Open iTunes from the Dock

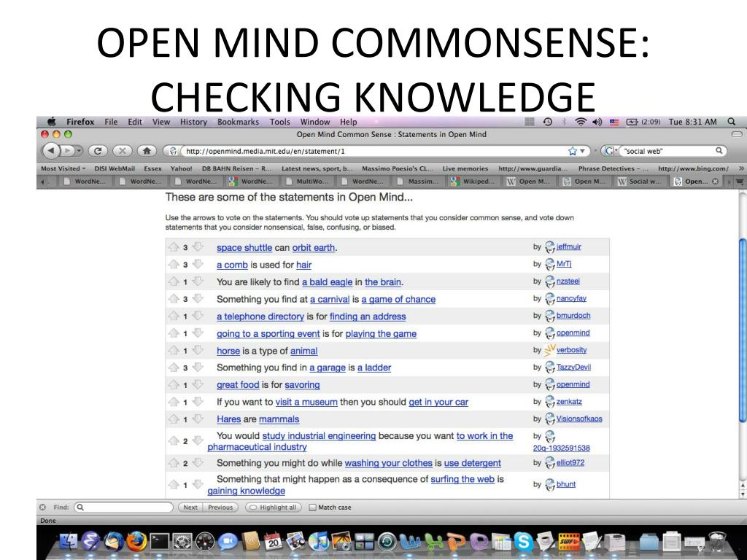coord(318,542)
